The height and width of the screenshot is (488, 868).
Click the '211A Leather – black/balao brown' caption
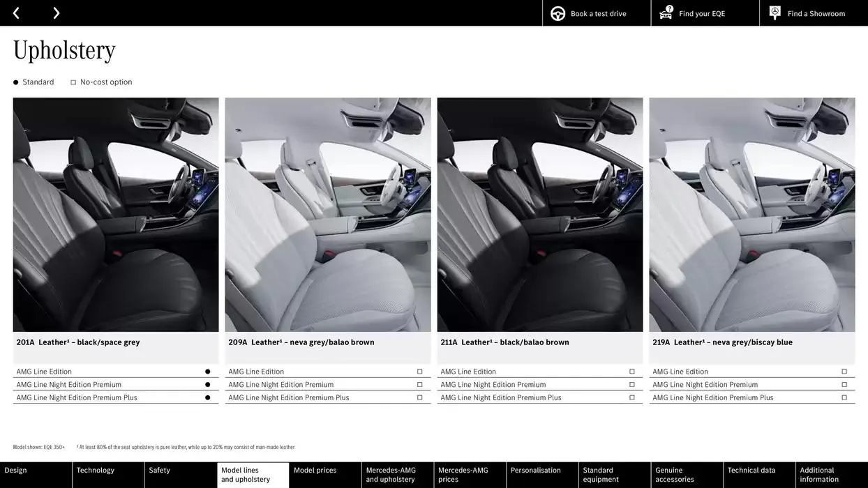[504, 342]
